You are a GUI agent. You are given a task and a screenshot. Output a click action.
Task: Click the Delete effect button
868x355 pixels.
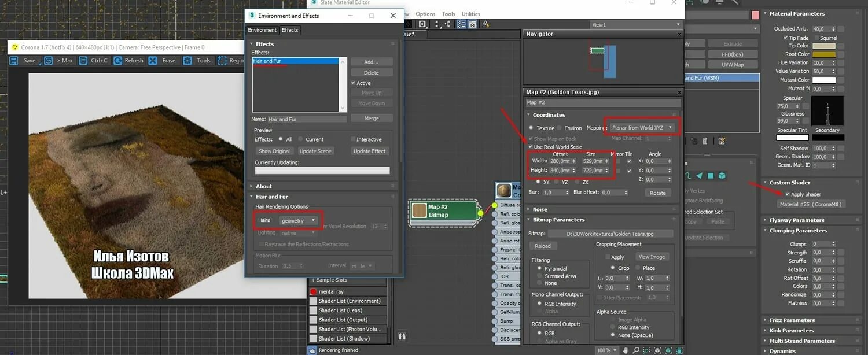pyautogui.click(x=372, y=73)
